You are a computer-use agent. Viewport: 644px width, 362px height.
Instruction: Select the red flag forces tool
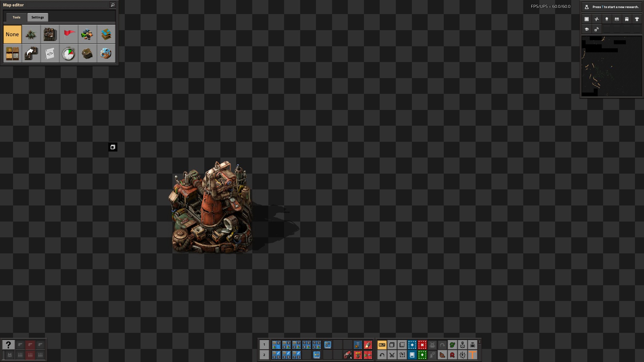(69, 34)
